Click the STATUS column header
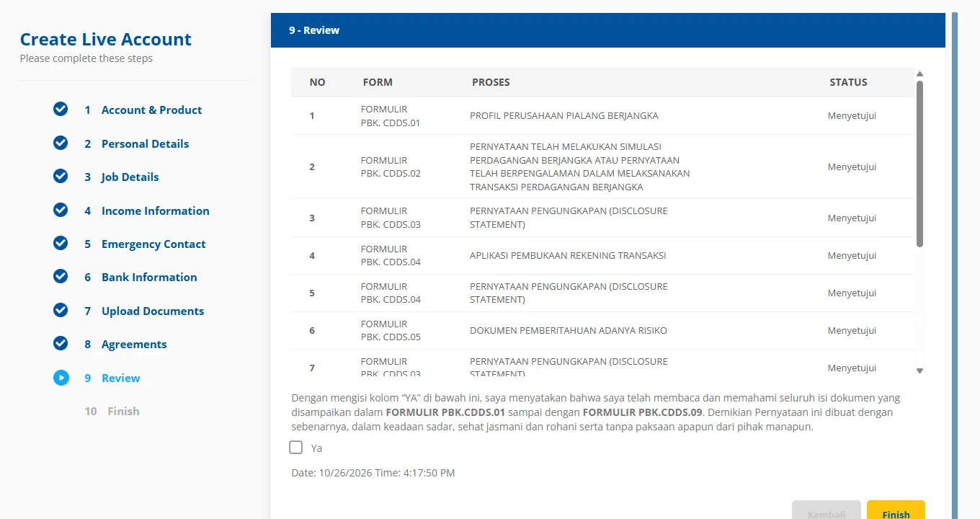The width and height of the screenshot is (980, 519). (848, 82)
